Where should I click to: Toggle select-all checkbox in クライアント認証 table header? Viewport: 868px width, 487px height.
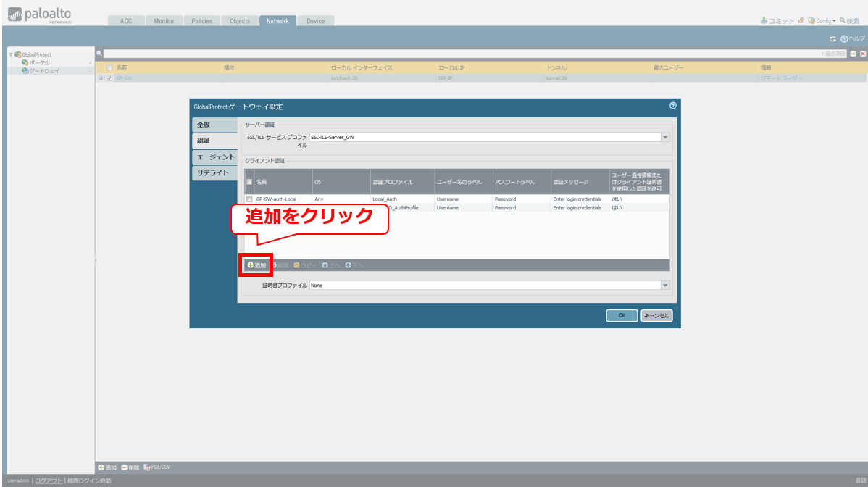[249, 181]
